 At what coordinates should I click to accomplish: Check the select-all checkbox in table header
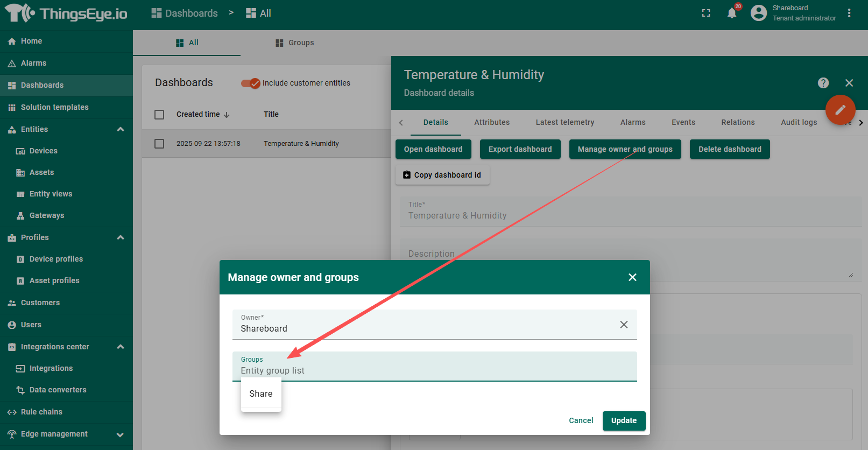[x=159, y=115]
